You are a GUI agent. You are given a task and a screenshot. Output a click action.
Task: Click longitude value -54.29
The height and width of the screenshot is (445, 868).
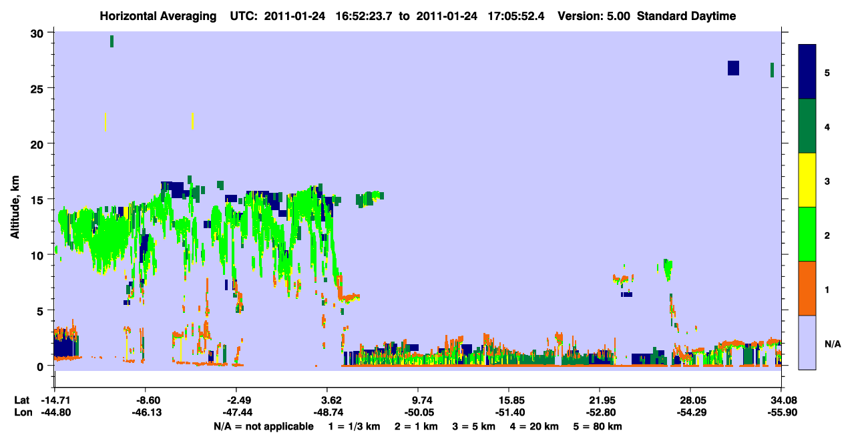click(x=690, y=413)
